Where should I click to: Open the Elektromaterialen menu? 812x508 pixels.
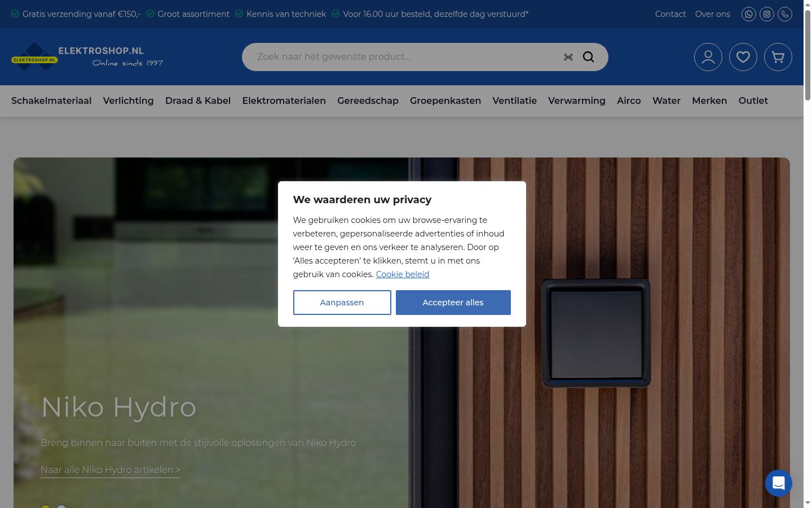pos(284,100)
